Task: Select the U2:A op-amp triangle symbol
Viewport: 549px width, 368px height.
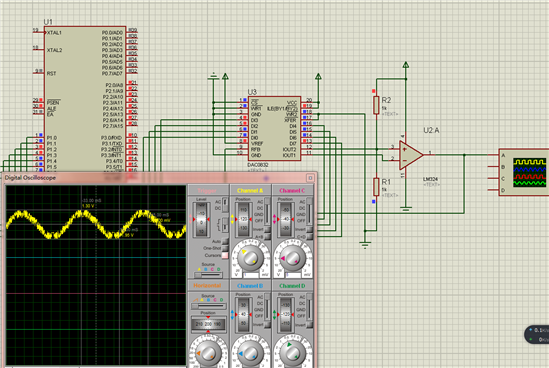Action: tap(411, 155)
